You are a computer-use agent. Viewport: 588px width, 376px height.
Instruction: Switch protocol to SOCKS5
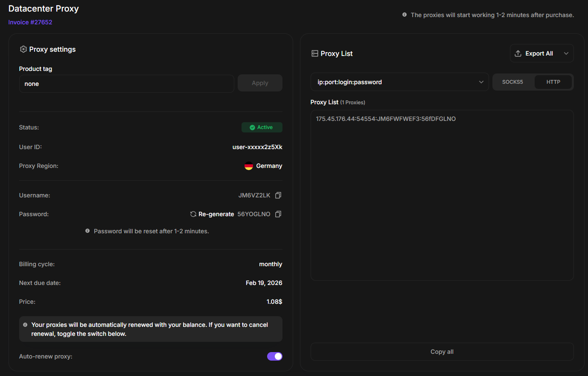point(512,82)
